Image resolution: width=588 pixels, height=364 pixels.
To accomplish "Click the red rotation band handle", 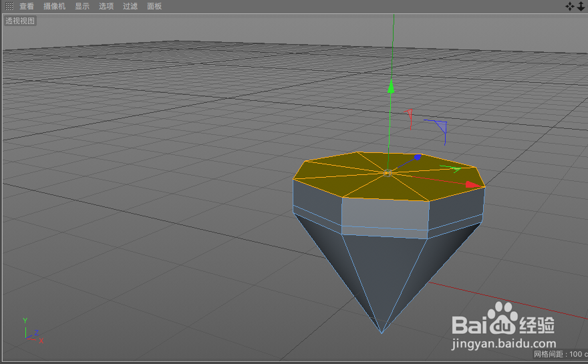I will coord(409,119).
